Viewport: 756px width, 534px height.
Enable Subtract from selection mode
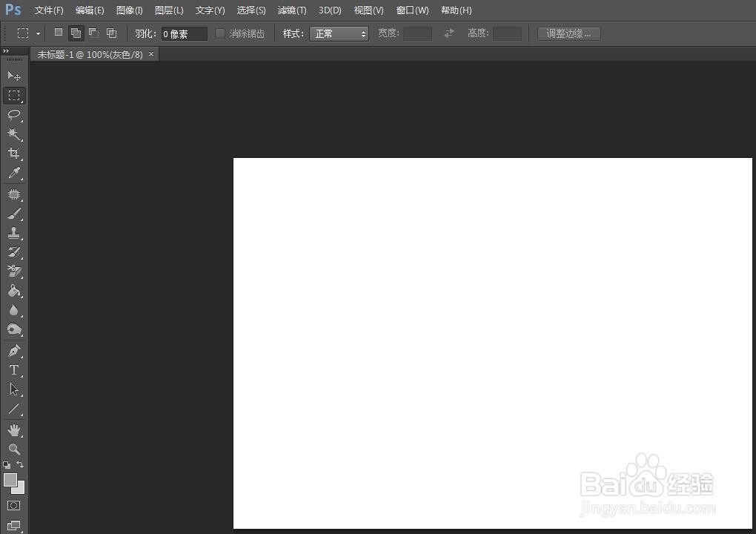[x=93, y=33]
